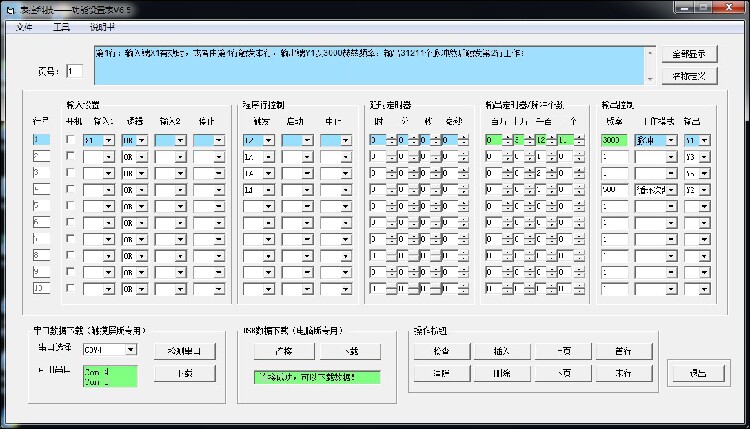Select the row 10 line number cell
This screenshot has width=750, height=429.
(41, 288)
